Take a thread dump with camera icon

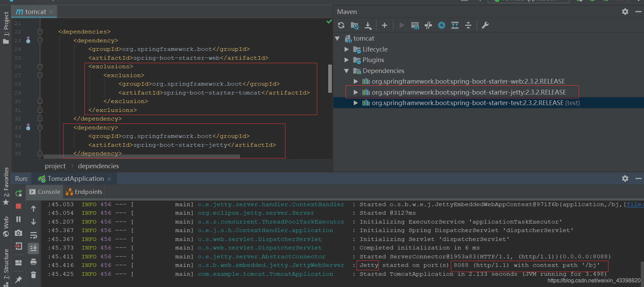pos(18,233)
